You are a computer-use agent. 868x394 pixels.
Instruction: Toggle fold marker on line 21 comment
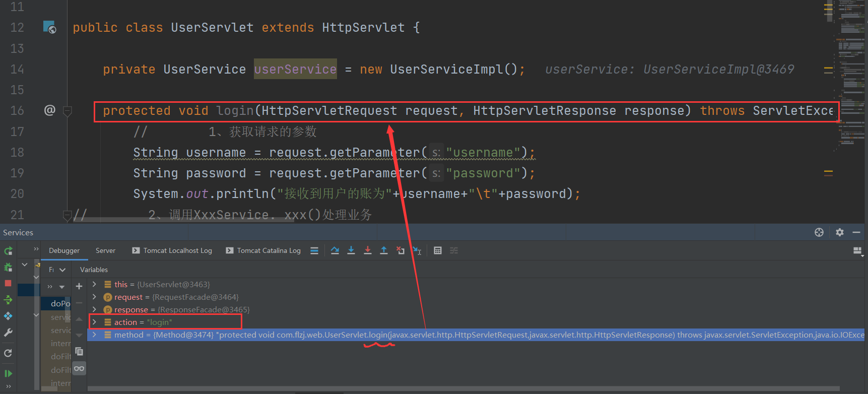pos(68,216)
